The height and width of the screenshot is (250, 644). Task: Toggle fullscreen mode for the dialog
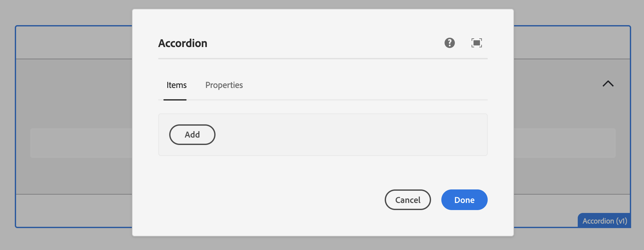[477, 42]
